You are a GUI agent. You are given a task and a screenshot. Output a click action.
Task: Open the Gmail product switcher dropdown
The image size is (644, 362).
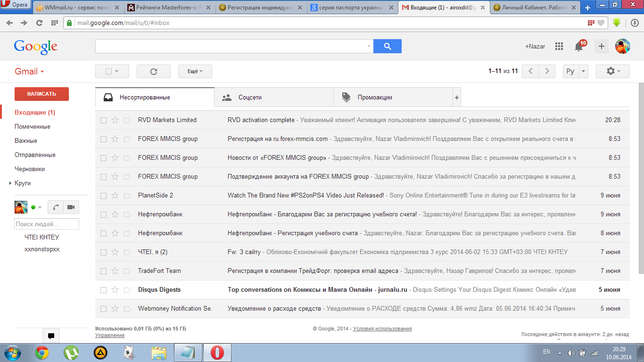click(29, 72)
